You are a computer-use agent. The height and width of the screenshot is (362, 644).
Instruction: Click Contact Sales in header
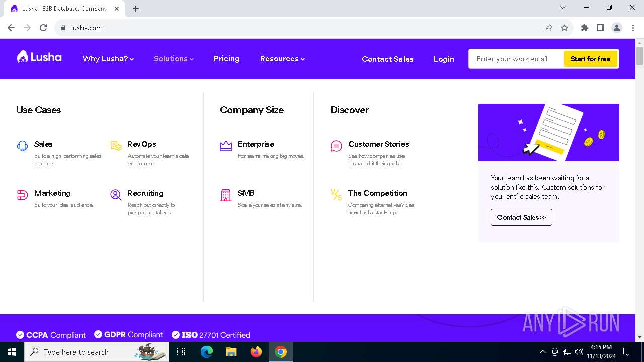pos(387,59)
